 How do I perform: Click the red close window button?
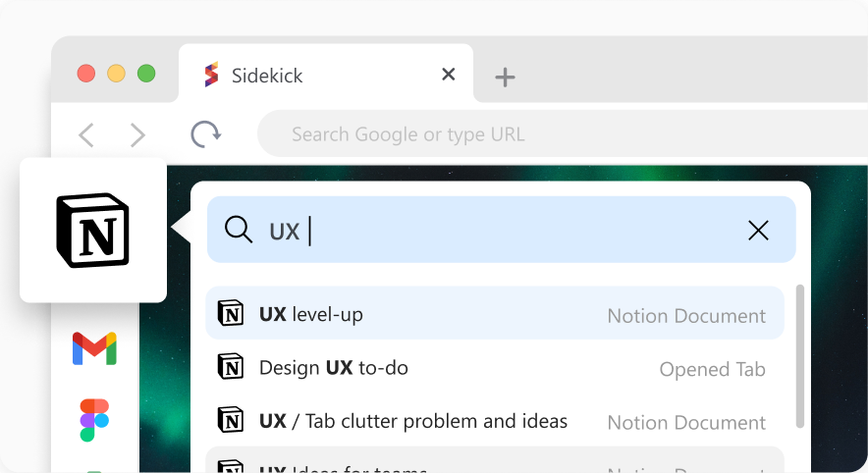point(86,74)
